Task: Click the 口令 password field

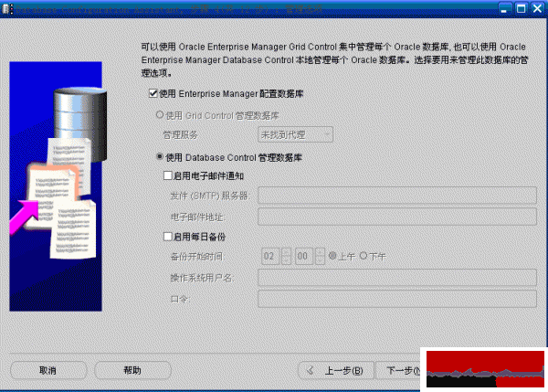Action: 397,299
